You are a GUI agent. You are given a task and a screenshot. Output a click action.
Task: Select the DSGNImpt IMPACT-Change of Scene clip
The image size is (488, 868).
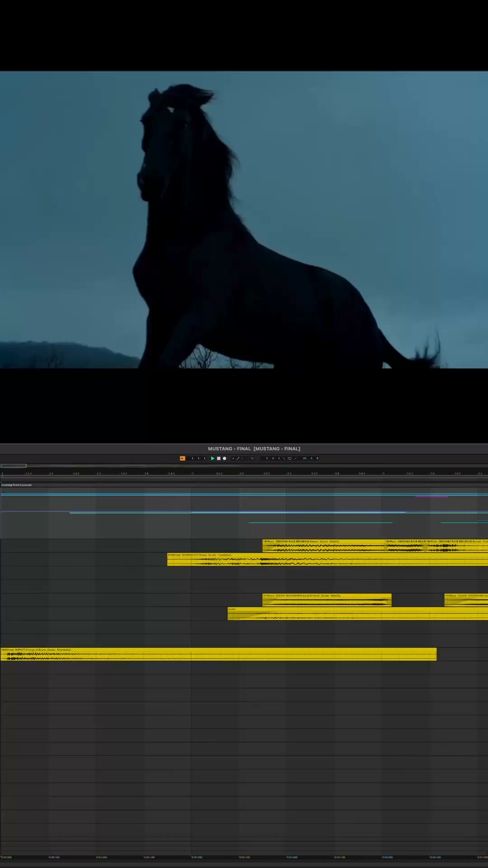pyautogui.click(x=219, y=654)
